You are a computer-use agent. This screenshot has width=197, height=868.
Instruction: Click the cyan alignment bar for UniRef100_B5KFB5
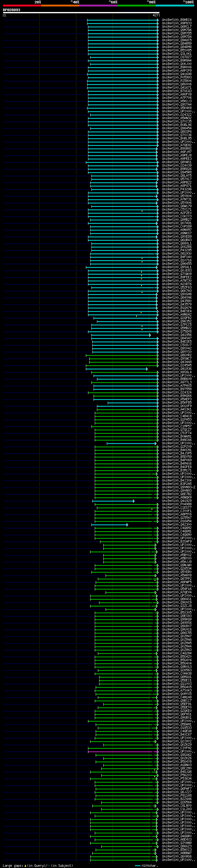tap(133, 403)
